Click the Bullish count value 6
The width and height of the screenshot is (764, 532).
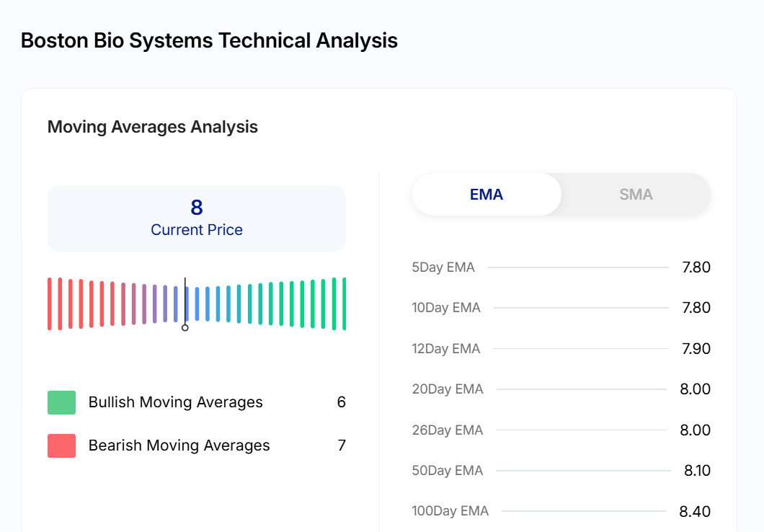(341, 402)
